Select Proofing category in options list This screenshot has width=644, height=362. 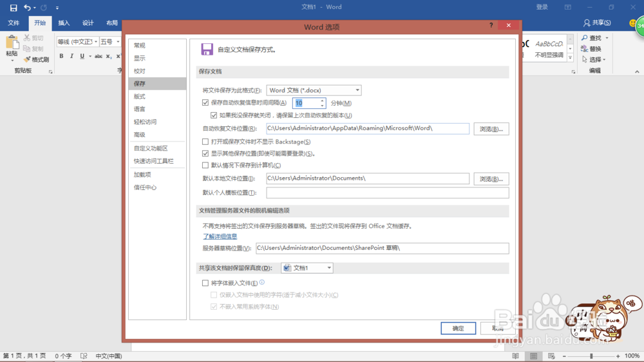coord(157,71)
